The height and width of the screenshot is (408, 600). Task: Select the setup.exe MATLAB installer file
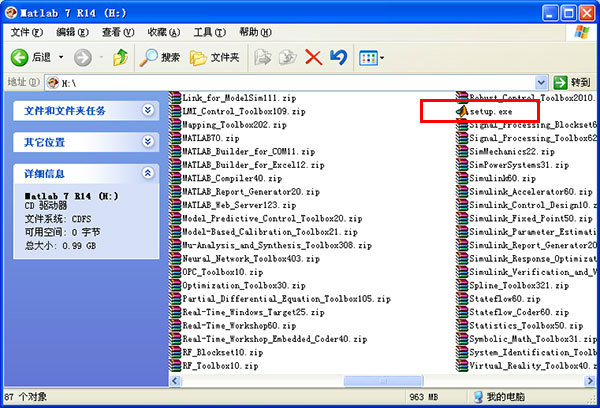pyautogui.click(x=490, y=112)
